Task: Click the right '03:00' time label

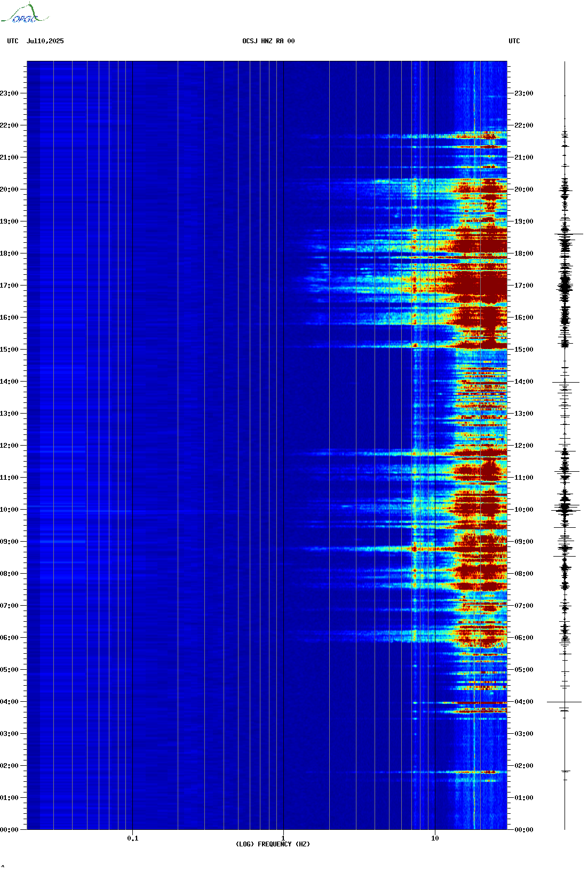Action: click(523, 734)
